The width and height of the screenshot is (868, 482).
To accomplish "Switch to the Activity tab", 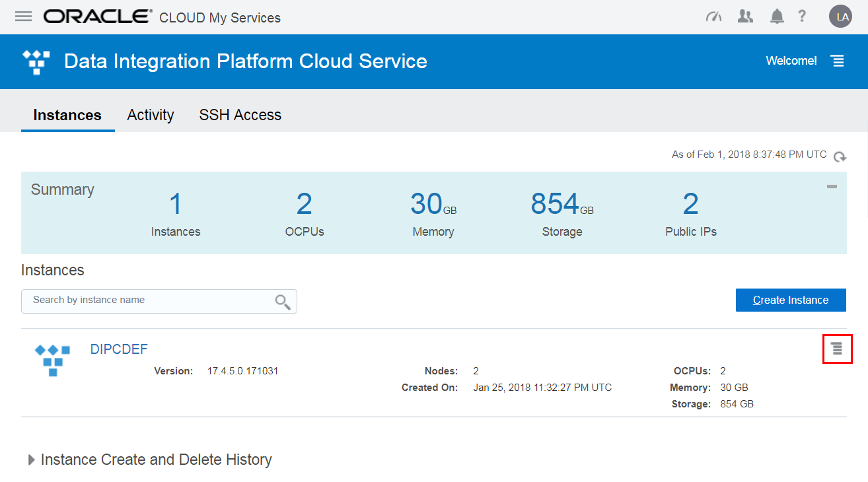I will [x=150, y=115].
